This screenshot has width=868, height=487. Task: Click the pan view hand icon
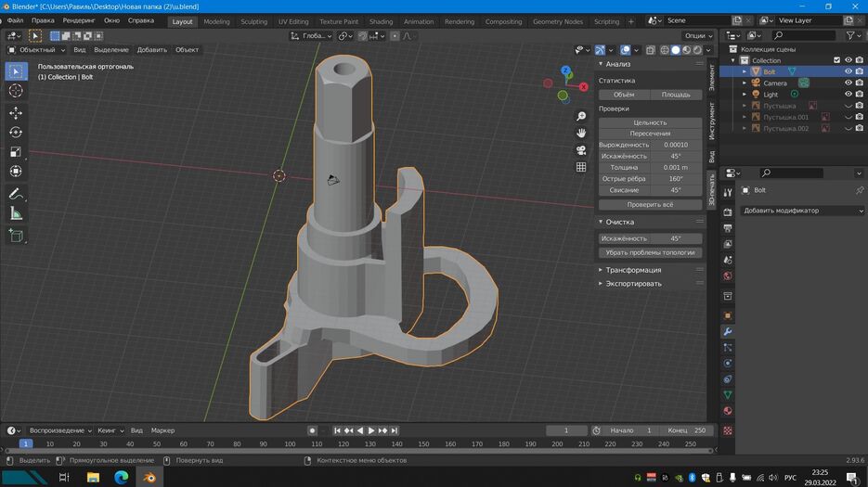click(x=581, y=133)
